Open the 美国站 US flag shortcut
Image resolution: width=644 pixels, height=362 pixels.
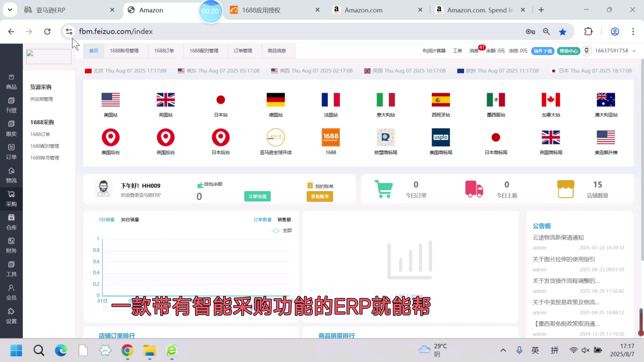(x=111, y=100)
